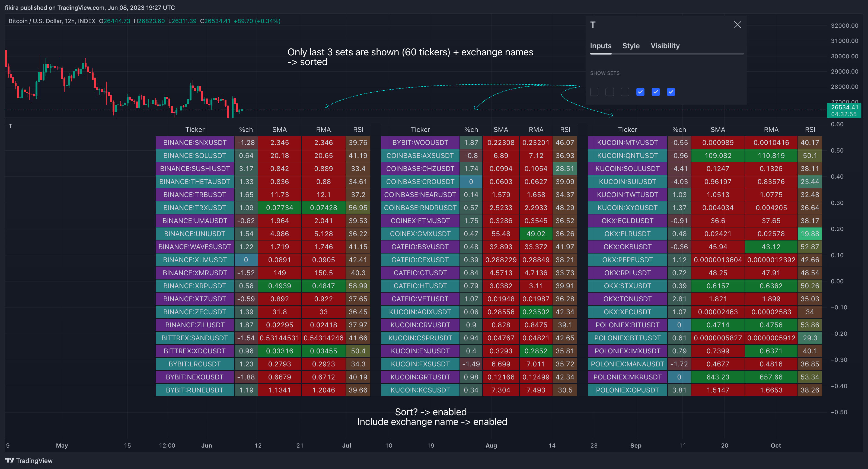Enable the first Show Sets checkbox
Viewport: 868px width, 469px height.
594,92
